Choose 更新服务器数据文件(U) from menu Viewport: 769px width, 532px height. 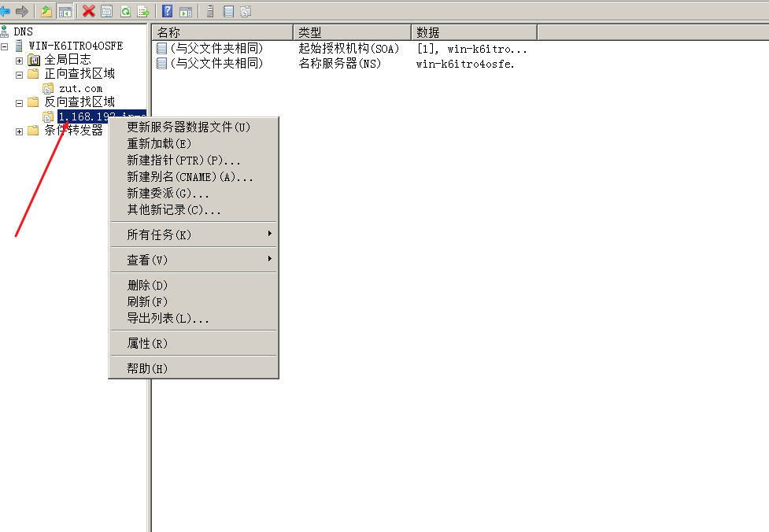[x=194, y=127]
